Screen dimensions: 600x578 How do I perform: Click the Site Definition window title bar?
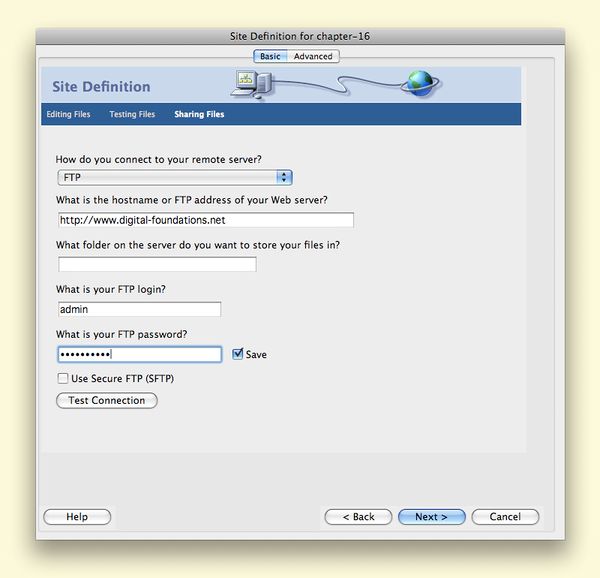[300, 37]
